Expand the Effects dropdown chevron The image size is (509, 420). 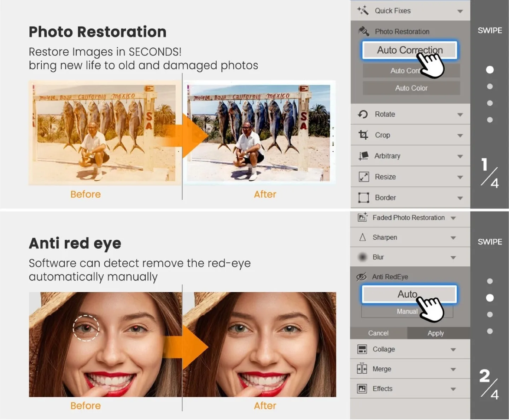[454, 389]
